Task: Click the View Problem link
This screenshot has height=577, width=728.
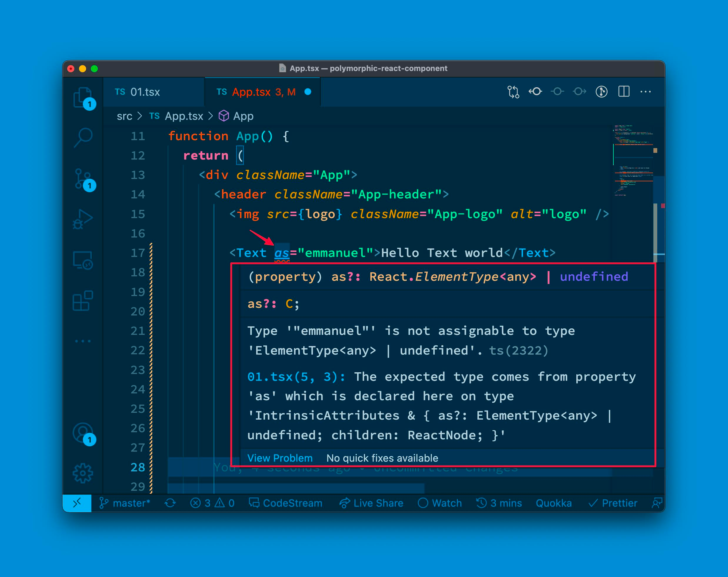Action: 280,458
